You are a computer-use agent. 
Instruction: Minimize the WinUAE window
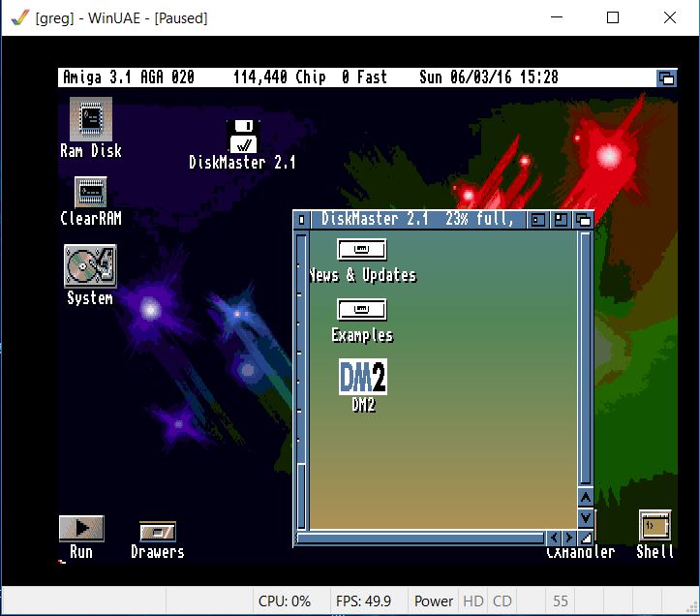pos(557,17)
